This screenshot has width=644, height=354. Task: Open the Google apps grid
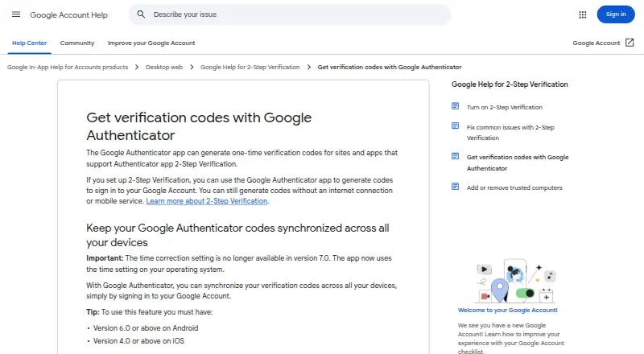(582, 14)
